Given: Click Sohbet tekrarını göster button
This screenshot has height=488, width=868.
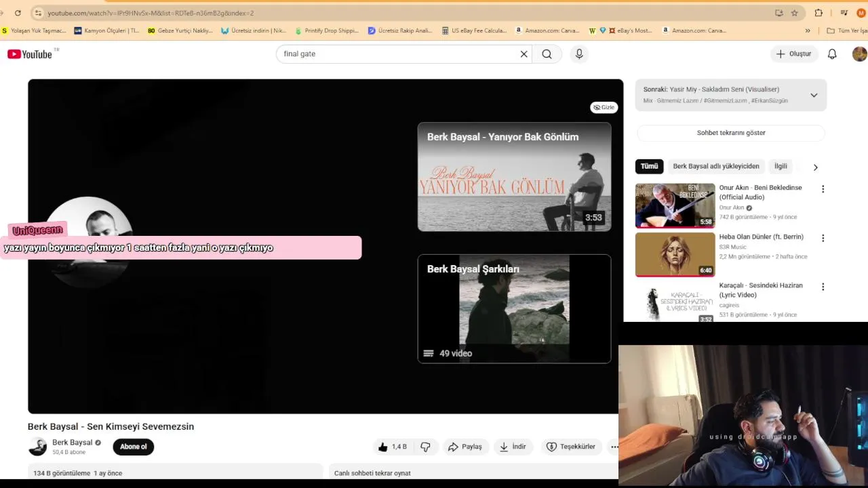Looking at the screenshot, I should (731, 133).
